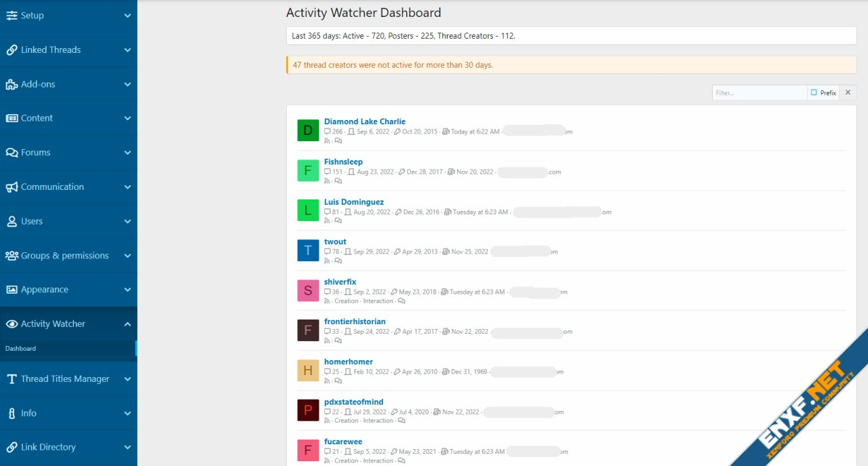Open the Link Directory menu label
Screen dimensions: 868x466
48,448
